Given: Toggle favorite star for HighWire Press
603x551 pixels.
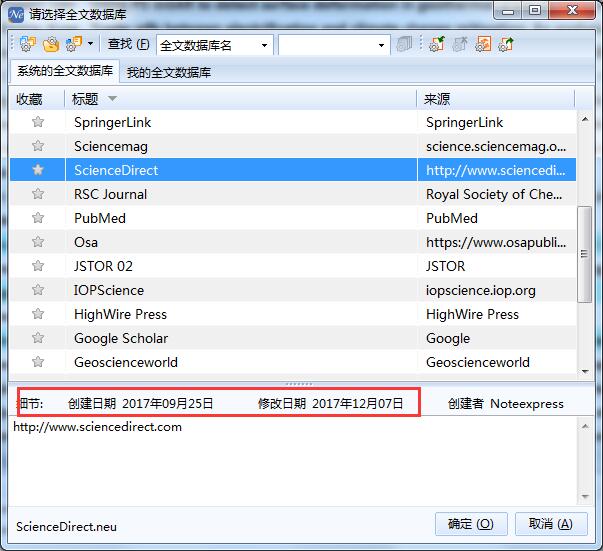Looking at the screenshot, I should point(38,314).
